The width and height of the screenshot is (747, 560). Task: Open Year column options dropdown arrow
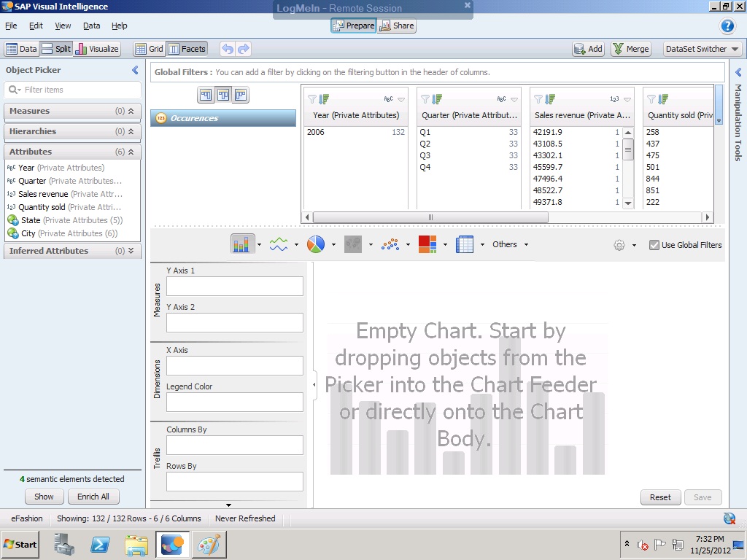[401, 99]
